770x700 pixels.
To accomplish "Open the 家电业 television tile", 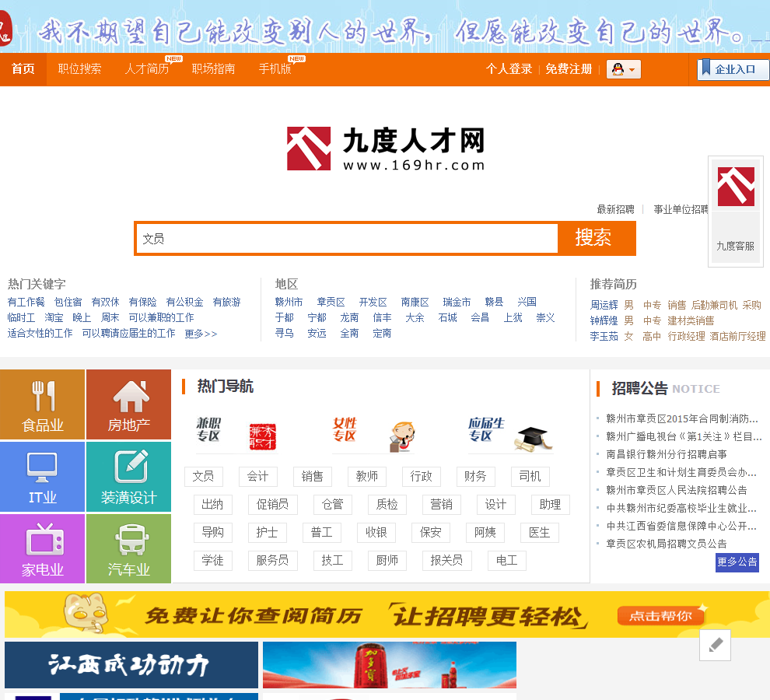I will 42,548.
